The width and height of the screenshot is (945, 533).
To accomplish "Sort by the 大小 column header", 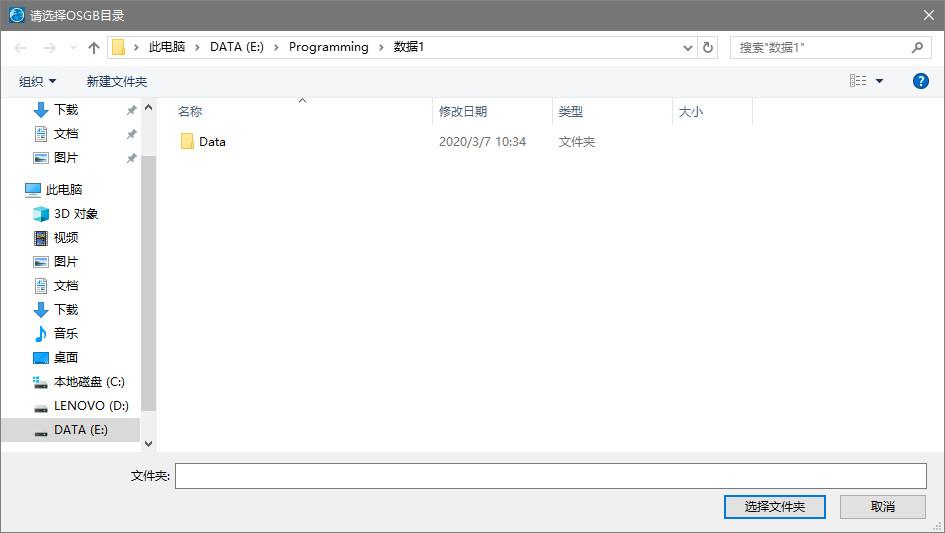I will coord(691,112).
